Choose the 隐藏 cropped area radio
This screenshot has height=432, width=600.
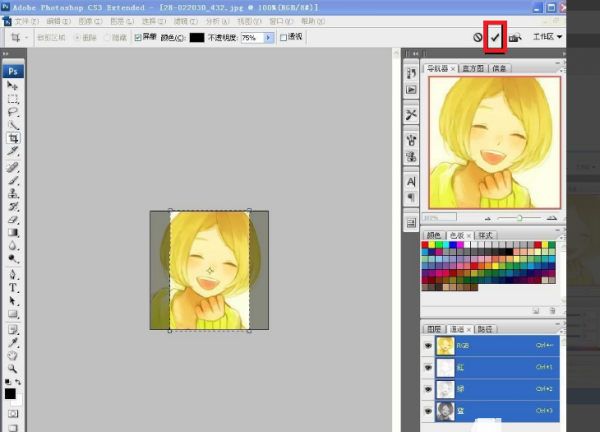[107, 37]
